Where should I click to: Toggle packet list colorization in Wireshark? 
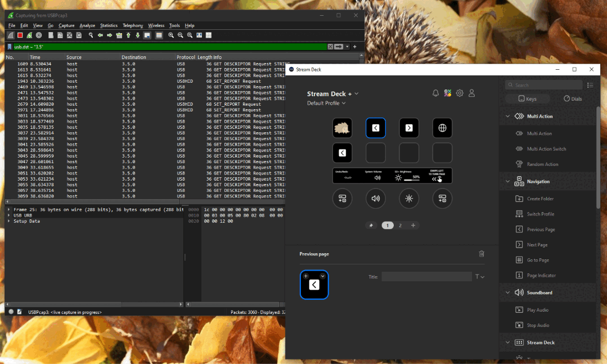[x=159, y=35]
